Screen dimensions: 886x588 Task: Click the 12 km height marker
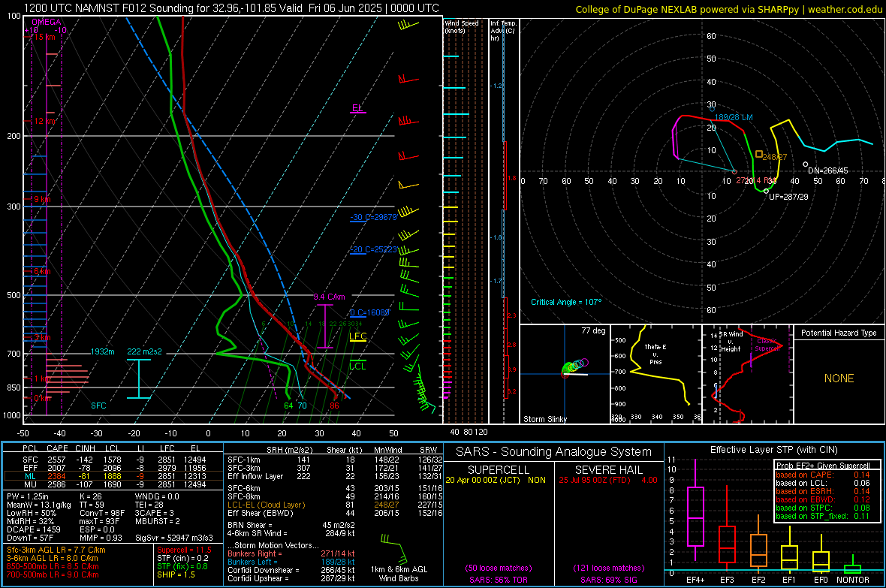click(x=45, y=121)
